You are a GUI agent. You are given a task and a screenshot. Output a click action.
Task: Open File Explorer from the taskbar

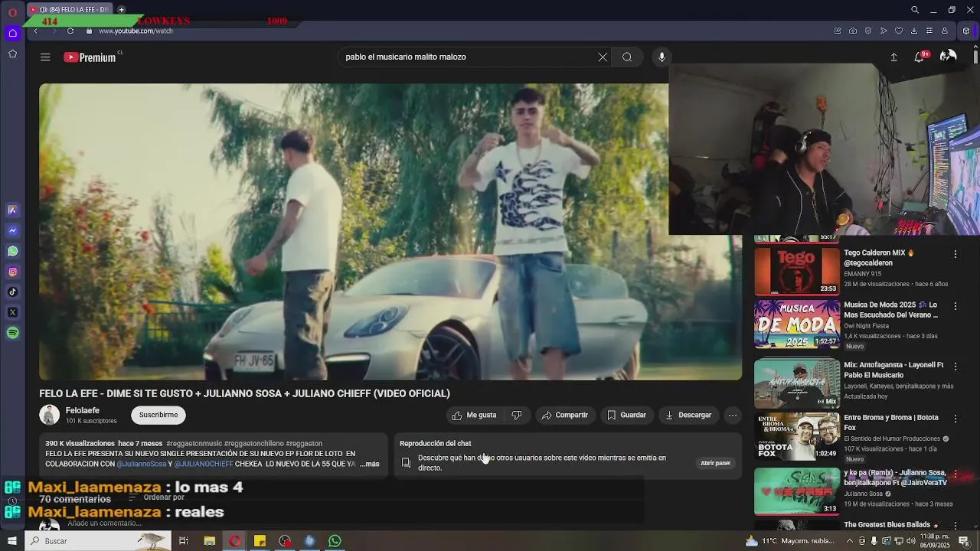pos(209,541)
